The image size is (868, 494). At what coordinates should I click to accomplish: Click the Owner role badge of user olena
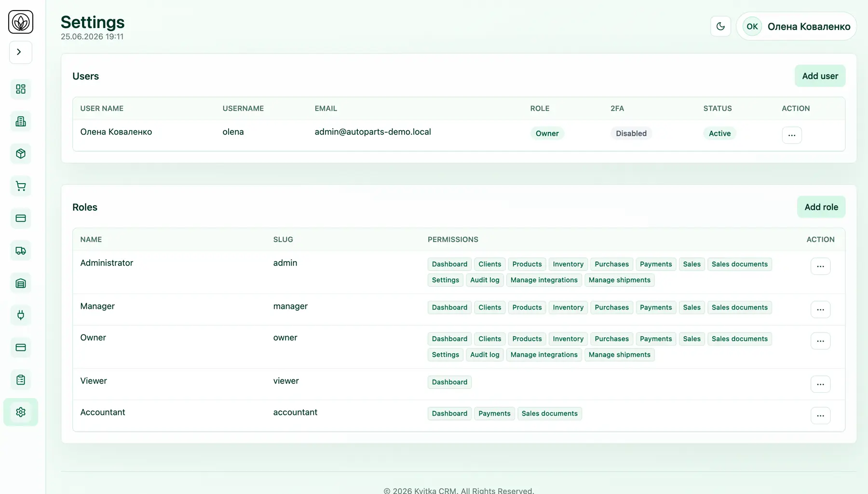(547, 134)
